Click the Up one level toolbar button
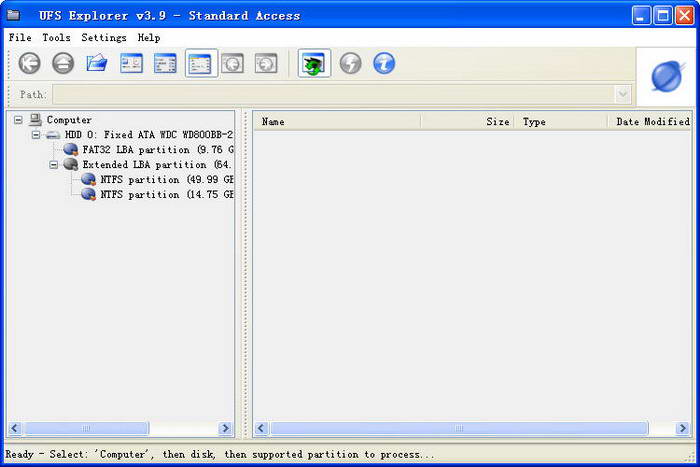700x467 pixels. (63, 63)
